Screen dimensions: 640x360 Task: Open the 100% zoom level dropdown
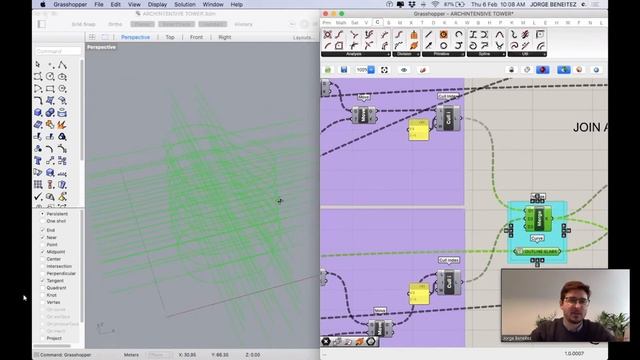click(371, 70)
